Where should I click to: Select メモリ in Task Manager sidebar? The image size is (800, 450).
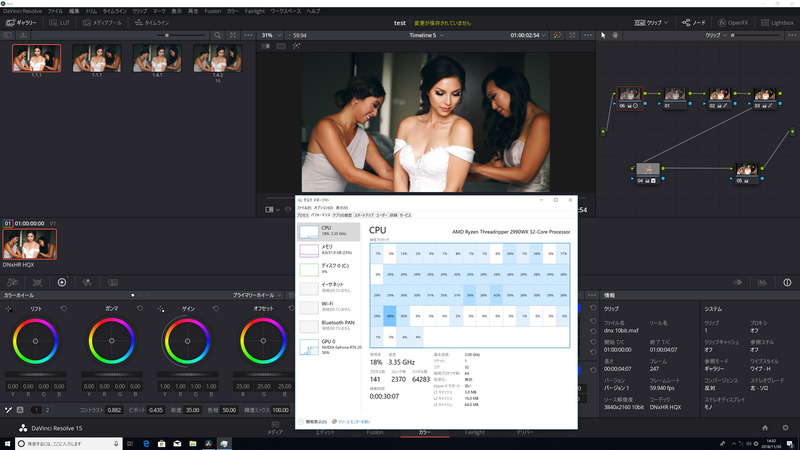(329, 250)
